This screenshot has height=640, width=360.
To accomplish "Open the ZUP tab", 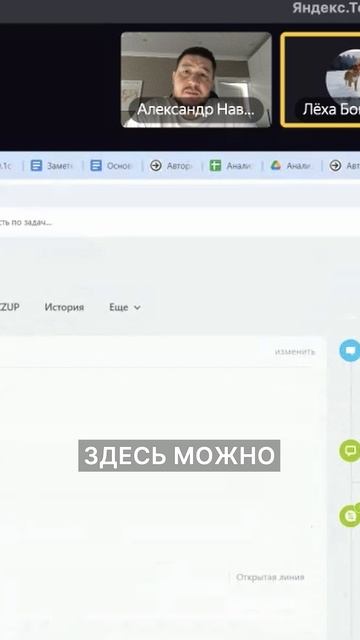I will [9, 307].
